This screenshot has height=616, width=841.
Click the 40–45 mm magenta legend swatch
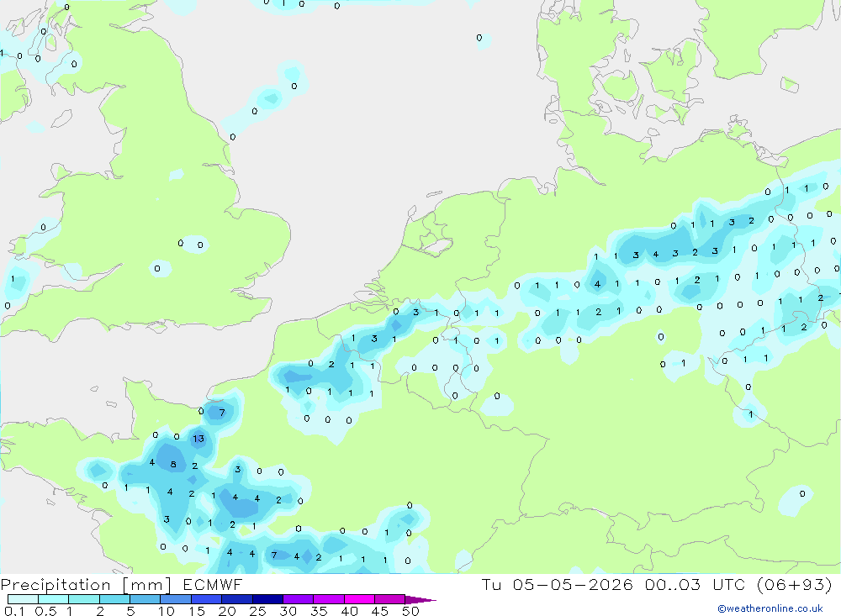(359, 599)
